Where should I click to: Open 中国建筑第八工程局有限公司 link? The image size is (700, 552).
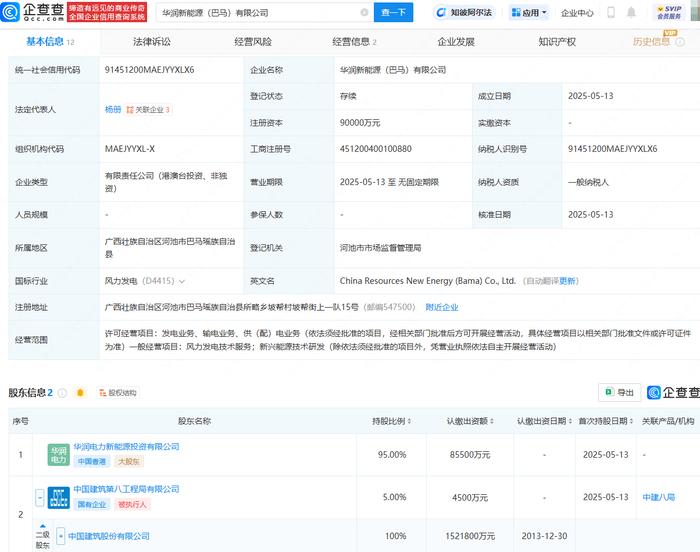(126, 489)
